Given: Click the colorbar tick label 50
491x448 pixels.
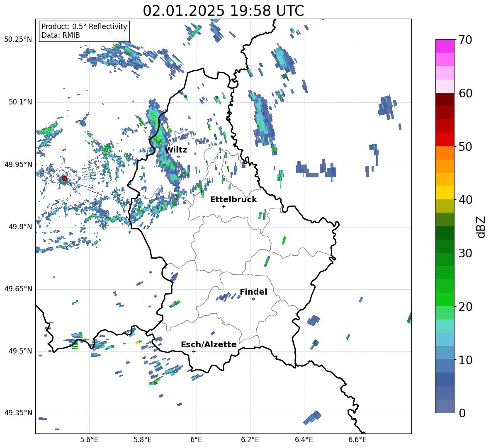Looking at the screenshot, I should (465, 146).
